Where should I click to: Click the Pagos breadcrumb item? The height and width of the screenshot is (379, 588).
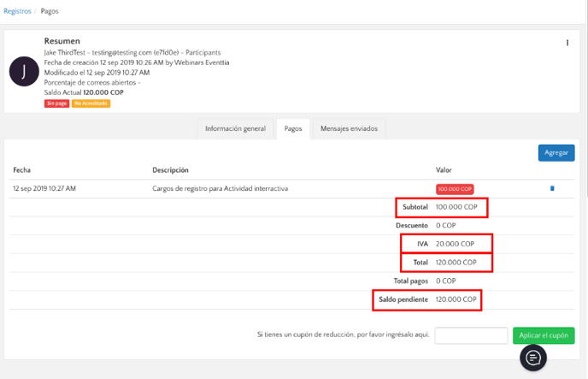(x=50, y=11)
